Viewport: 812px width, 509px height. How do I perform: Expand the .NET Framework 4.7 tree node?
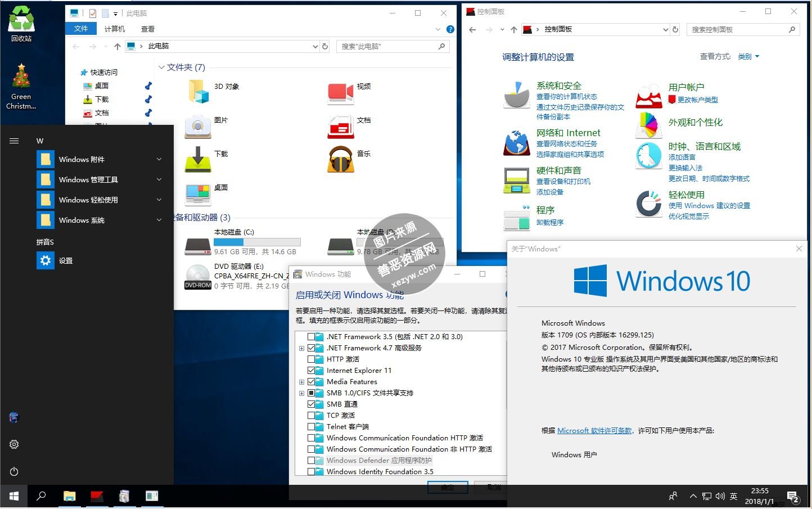(x=302, y=348)
